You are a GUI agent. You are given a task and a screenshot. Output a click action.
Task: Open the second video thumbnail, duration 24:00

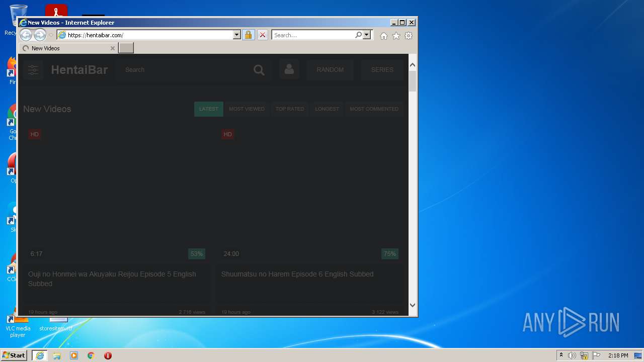pos(310,194)
